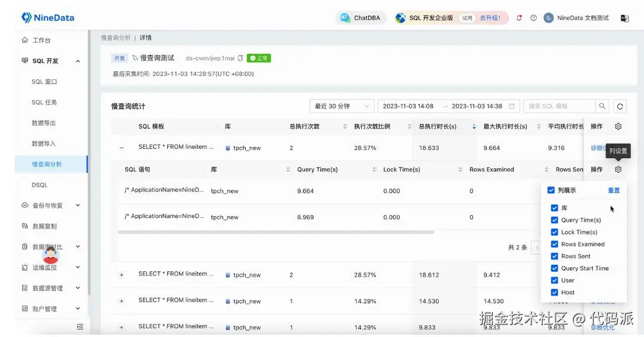Image resolution: width=644 pixels, height=337 pixels.
Task: Sort by 执行次数比例 column
Action: [x=410, y=127]
